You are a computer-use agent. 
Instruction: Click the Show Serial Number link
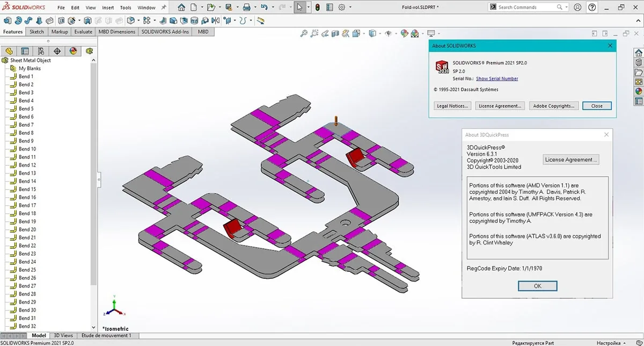497,78
